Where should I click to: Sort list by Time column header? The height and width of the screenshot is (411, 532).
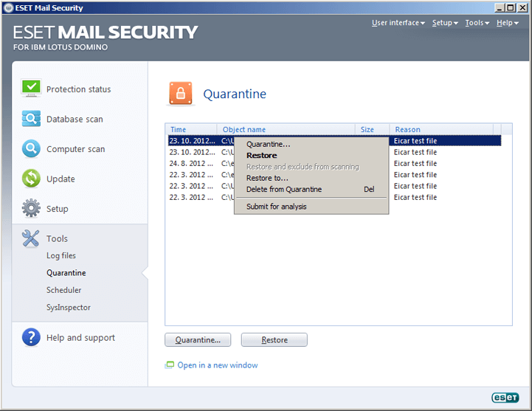click(191, 129)
